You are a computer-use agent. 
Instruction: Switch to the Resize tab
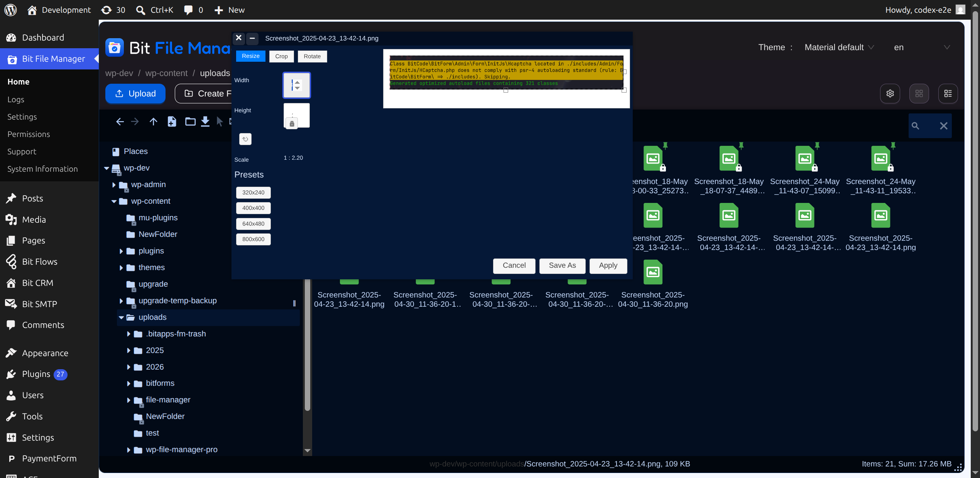click(251, 56)
